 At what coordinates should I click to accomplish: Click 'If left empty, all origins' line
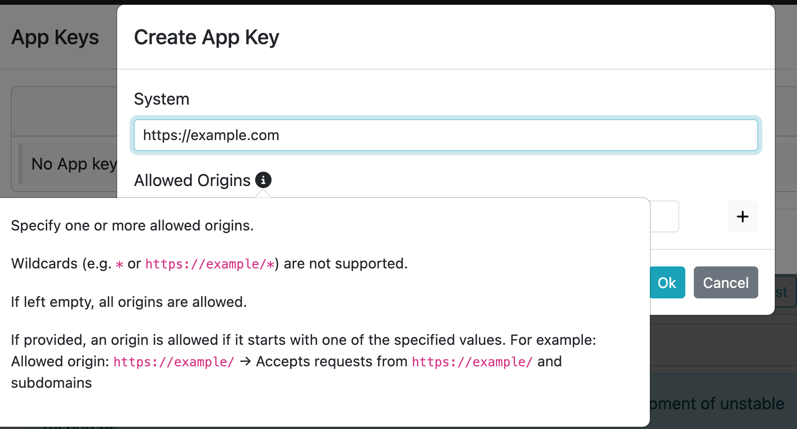[129, 302]
